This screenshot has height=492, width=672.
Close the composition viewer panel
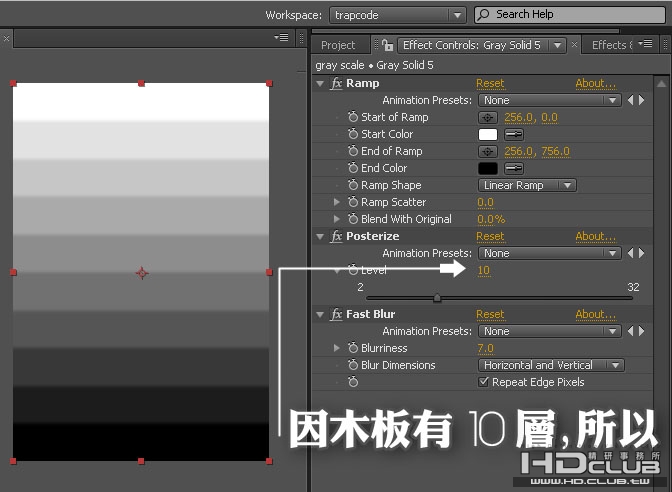[x=6, y=38]
